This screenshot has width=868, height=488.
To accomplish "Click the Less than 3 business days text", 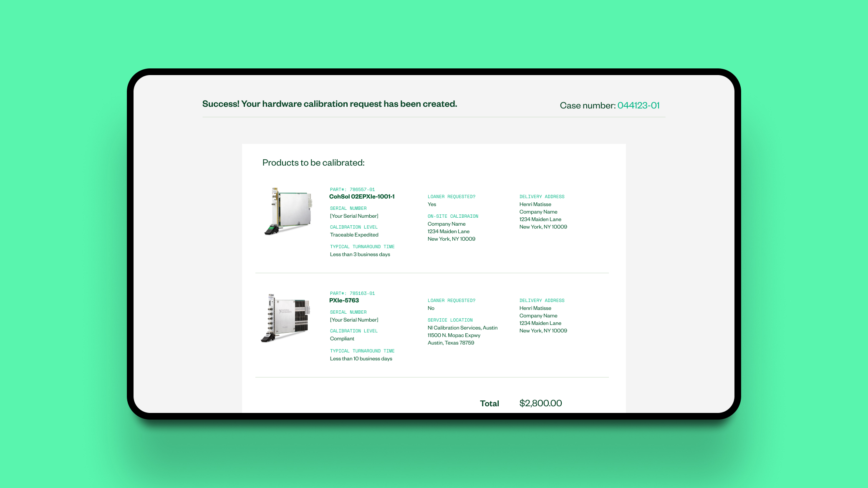I will 360,254.
